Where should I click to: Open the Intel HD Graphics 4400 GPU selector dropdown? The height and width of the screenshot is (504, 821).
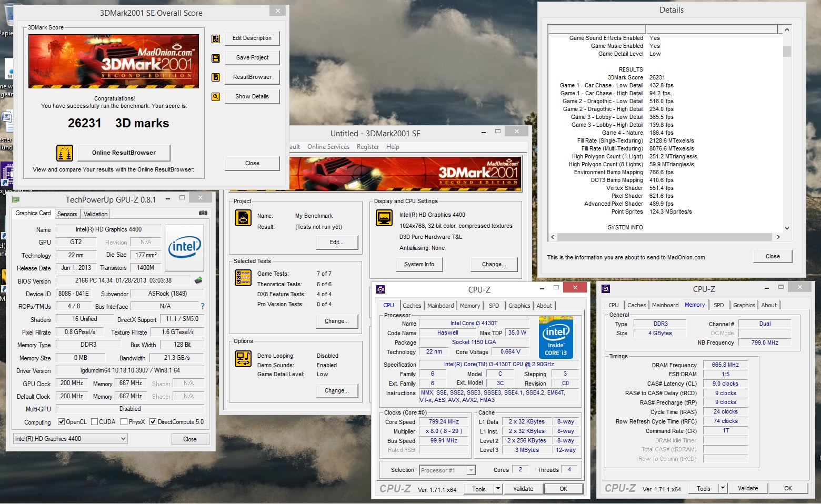pos(71,439)
